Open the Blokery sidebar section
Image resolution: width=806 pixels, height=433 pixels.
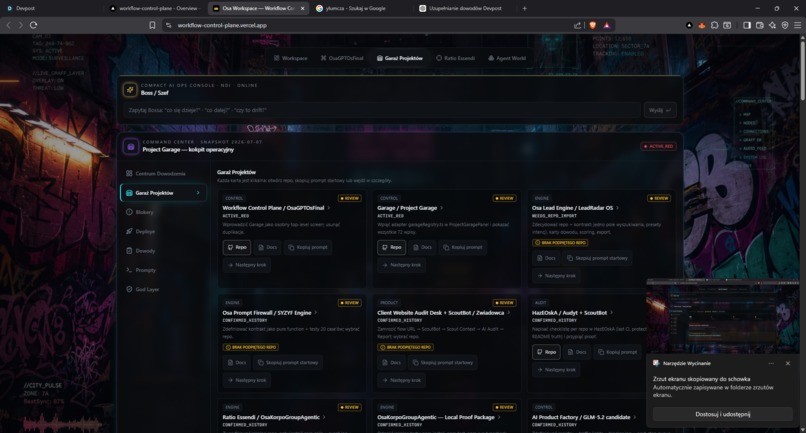pos(140,212)
